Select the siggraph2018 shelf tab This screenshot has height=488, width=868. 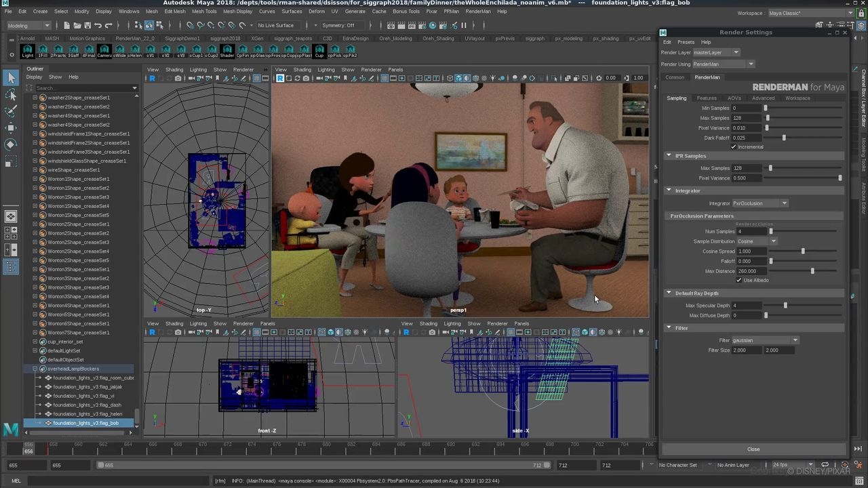(225, 39)
